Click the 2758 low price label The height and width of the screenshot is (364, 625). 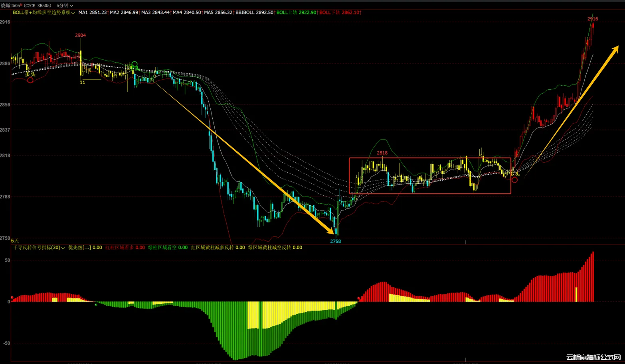[335, 241]
